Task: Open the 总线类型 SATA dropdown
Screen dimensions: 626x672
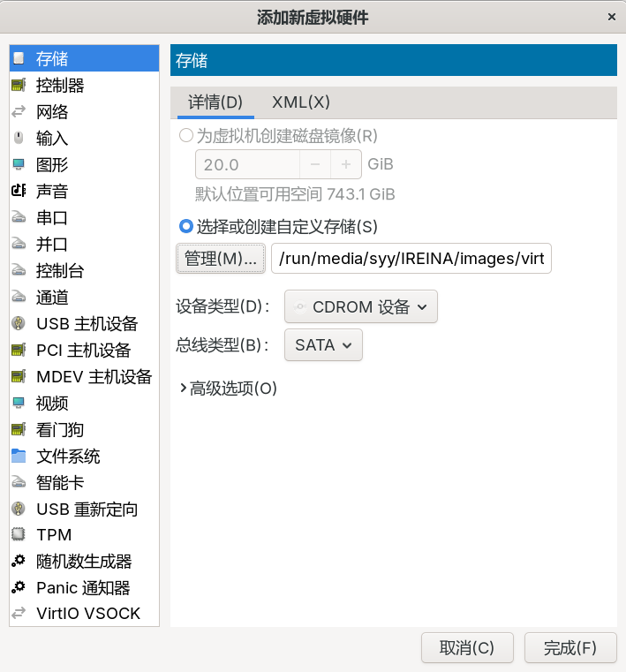Action: [323, 345]
